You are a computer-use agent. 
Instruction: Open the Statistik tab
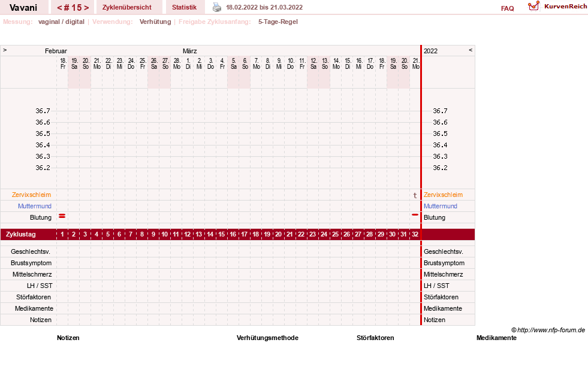point(184,8)
